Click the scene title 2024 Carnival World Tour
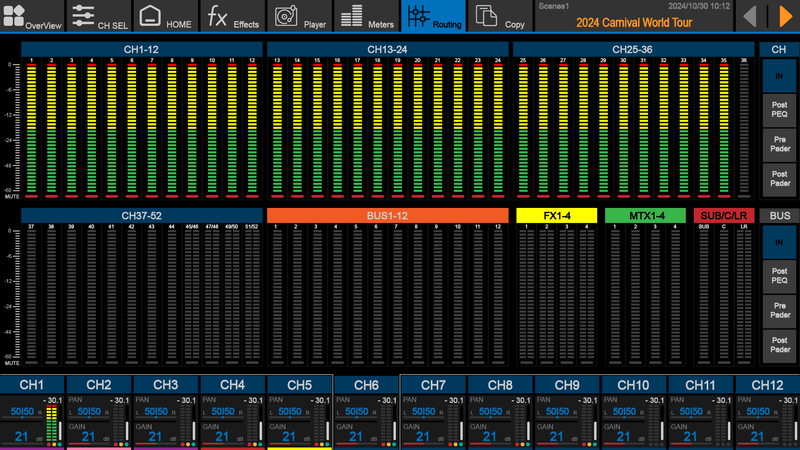The width and height of the screenshot is (800, 450). 634,22
